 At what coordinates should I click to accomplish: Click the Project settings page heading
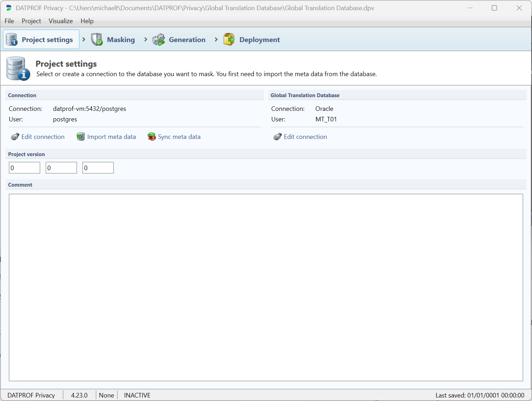pos(66,64)
